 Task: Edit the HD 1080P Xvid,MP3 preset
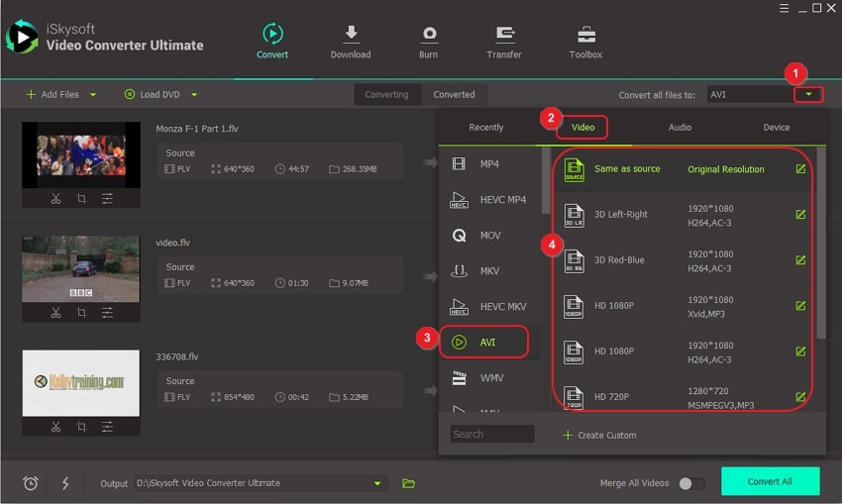(x=800, y=306)
